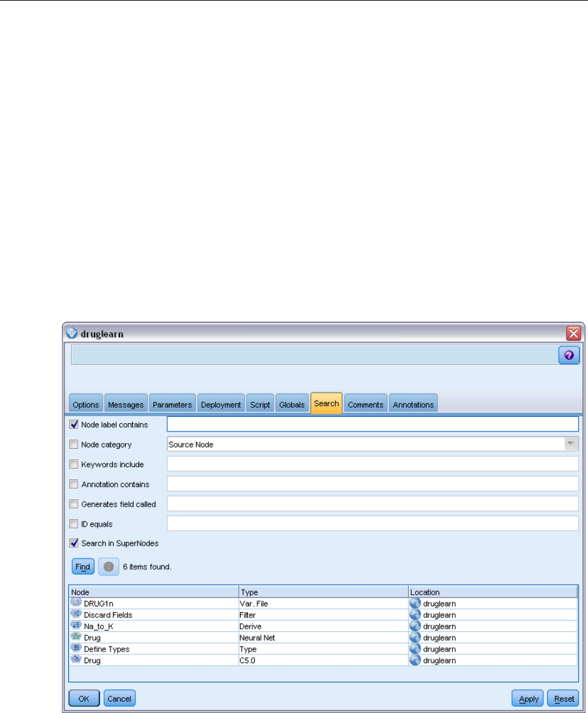Click the OK button

pyautogui.click(x=84, y=698)
